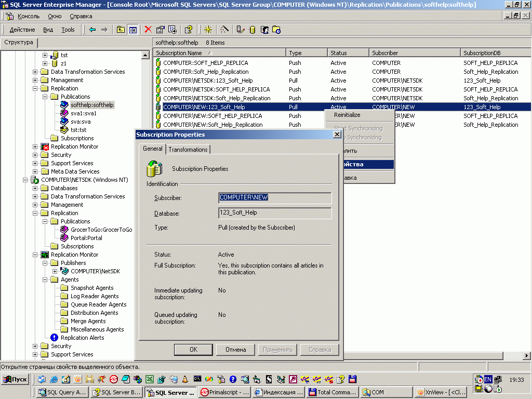Expand the first Meta Data Services node
532x399 pixels.
point(35,171)
